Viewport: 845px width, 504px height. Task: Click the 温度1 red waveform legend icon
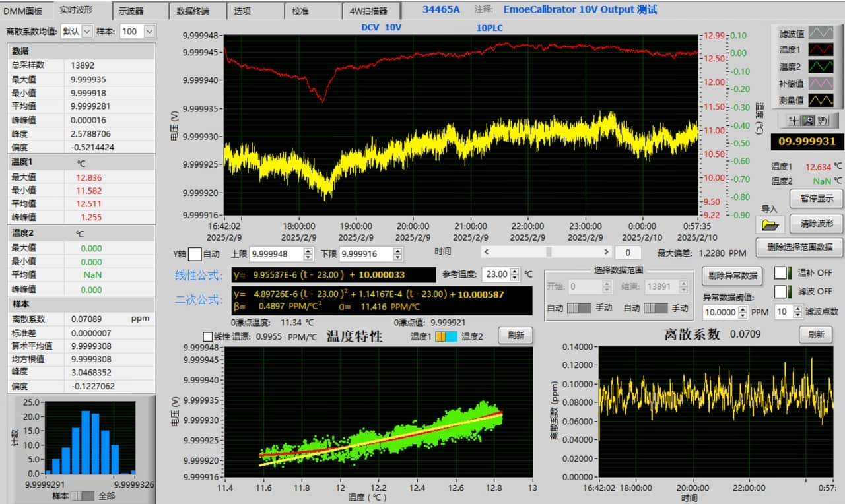821,49
